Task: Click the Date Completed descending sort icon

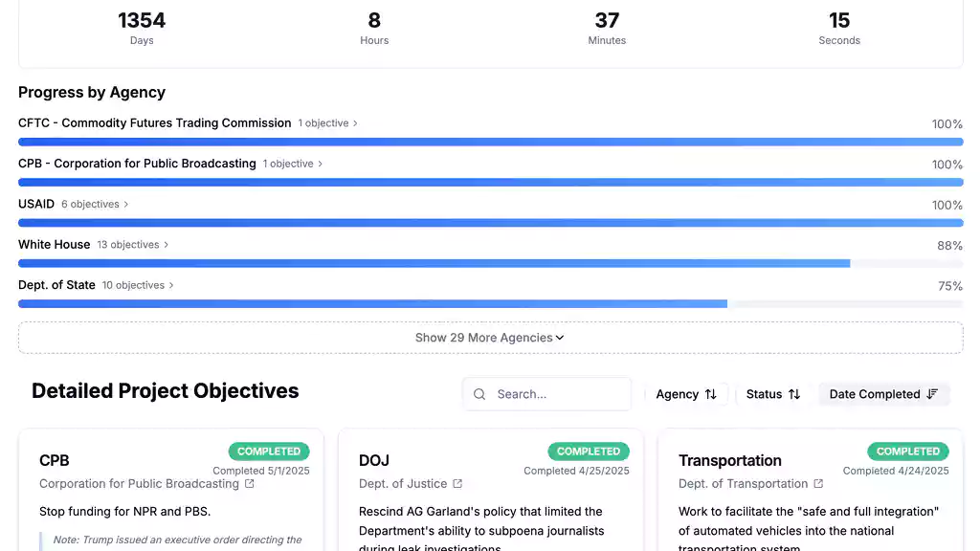Action: (x=932, y=394)
